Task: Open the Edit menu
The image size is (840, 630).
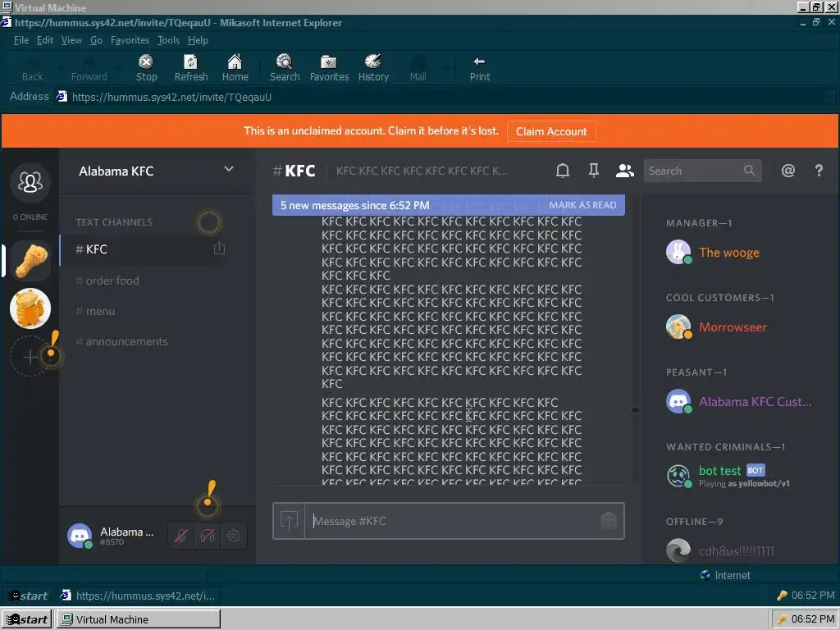Action: (45, 40)
